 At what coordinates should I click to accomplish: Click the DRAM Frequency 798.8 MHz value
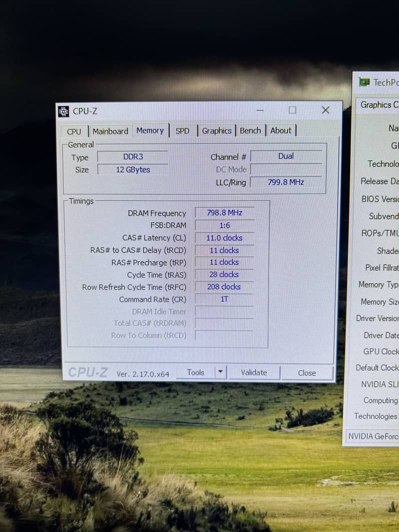coord(224,213)
